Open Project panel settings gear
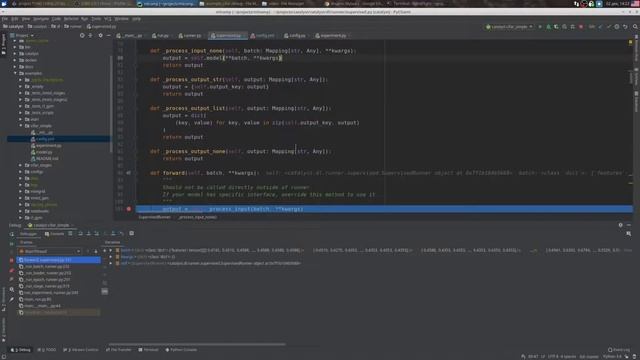Viewport: 640px width, 360px height. pyautogui.click(x=100, y=36)
